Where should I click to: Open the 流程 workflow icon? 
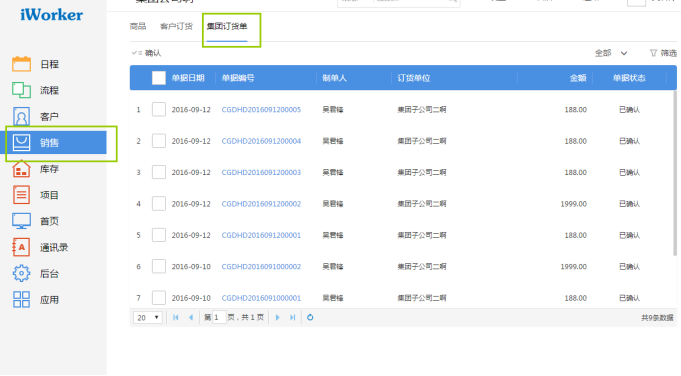coord(21,90)
